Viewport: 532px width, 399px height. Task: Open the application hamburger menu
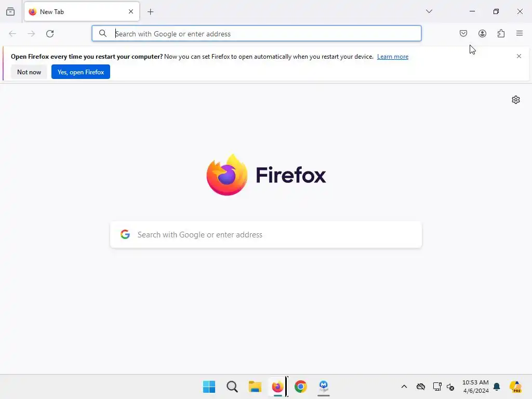[520, 33]
